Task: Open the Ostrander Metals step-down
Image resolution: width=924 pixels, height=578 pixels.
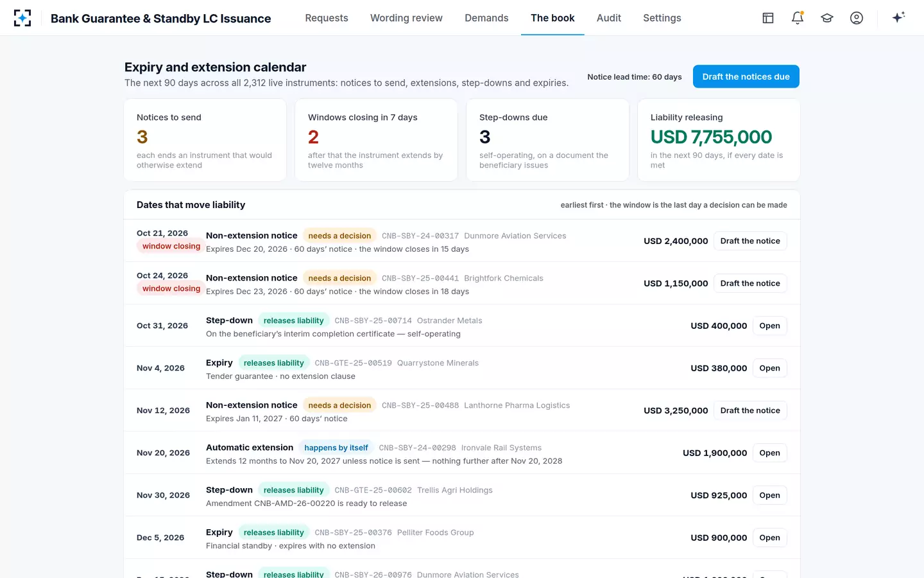Action: click(x=769, y=326)
